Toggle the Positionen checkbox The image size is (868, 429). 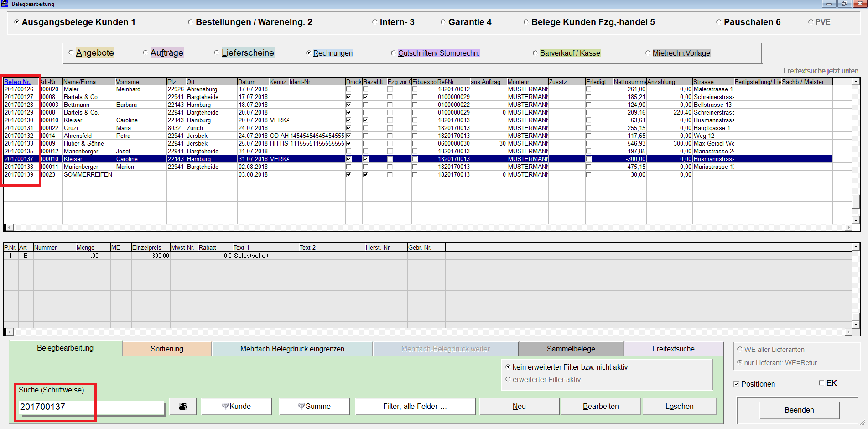click(x=736, y=384)
